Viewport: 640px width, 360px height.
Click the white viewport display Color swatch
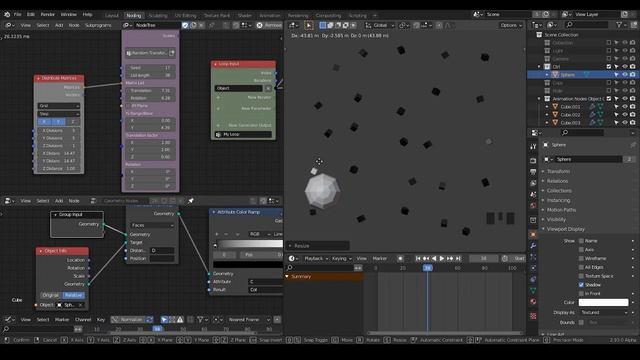[x=603, y=302]
